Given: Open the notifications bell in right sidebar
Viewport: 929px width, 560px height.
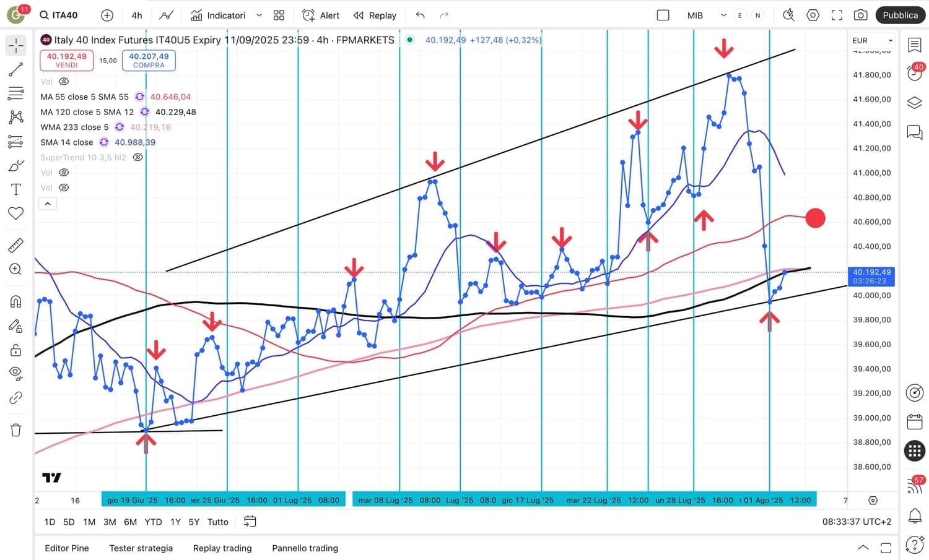Looking at the screenshot, I should tap(915, 515).
